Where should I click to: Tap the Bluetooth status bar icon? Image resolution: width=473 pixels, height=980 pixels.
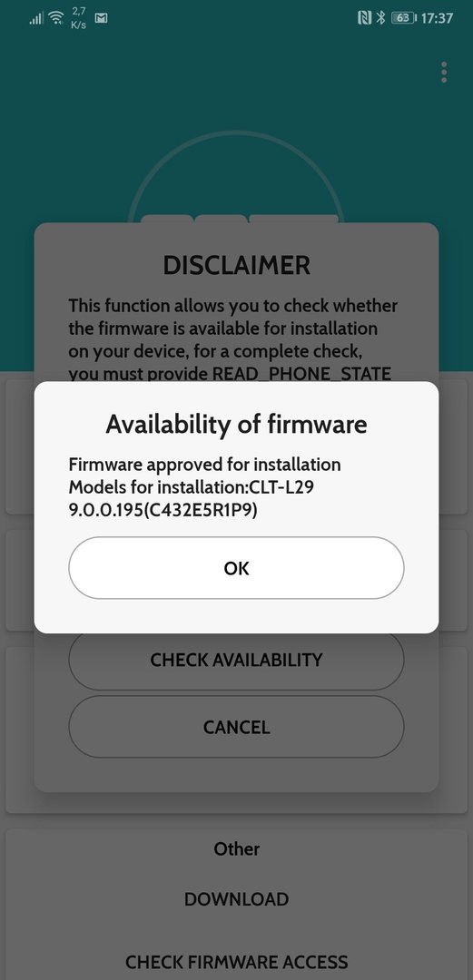click(379, 18)
